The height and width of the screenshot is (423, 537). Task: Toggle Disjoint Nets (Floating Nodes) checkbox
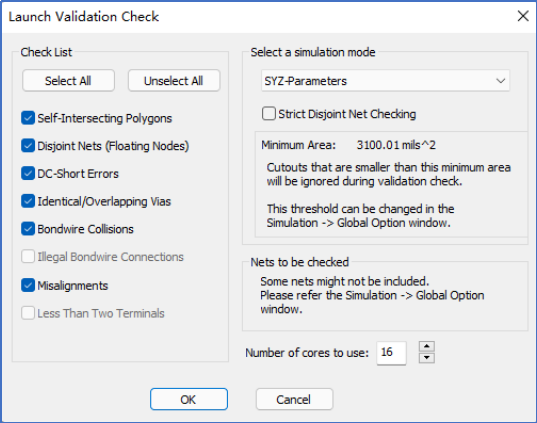pyautogui.click(x=28, y=146)
